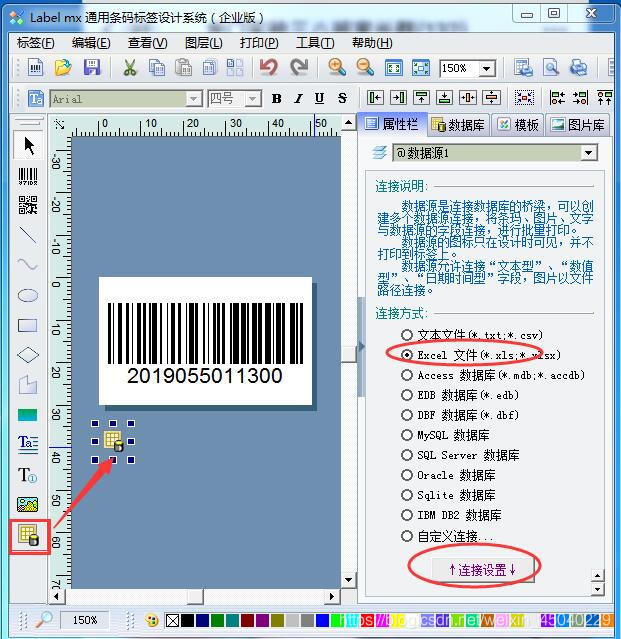Toggle strikethrough text formatting
The width and height of the screenshot is (621, 639).
342,98
